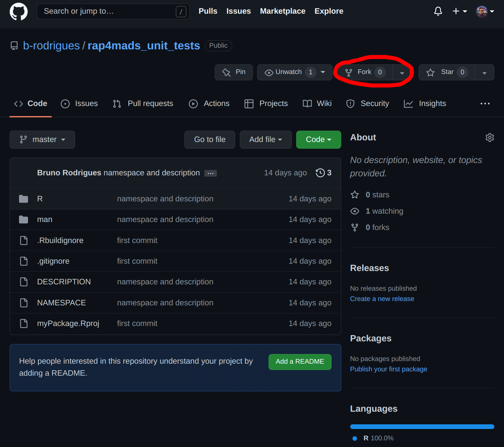Click the myPackage.Rproj file icon

[24, 323]
